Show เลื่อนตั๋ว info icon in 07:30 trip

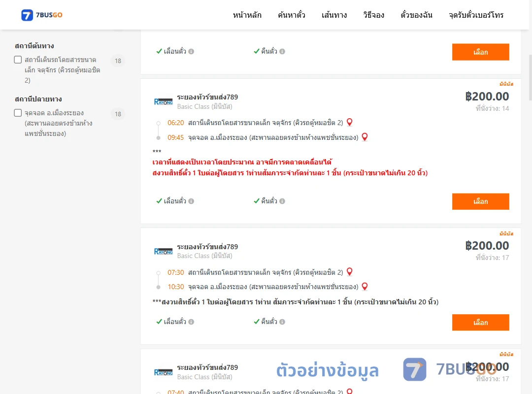coord(191,322)
